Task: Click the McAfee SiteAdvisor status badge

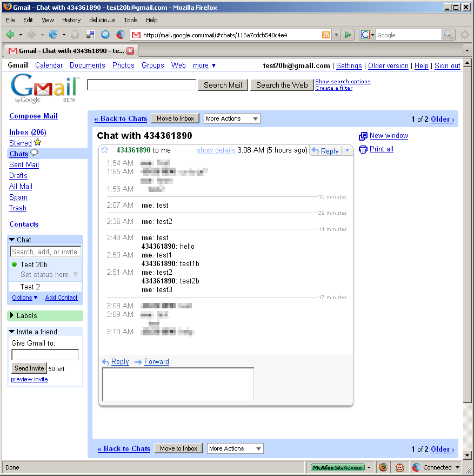Action: (337, 467)
